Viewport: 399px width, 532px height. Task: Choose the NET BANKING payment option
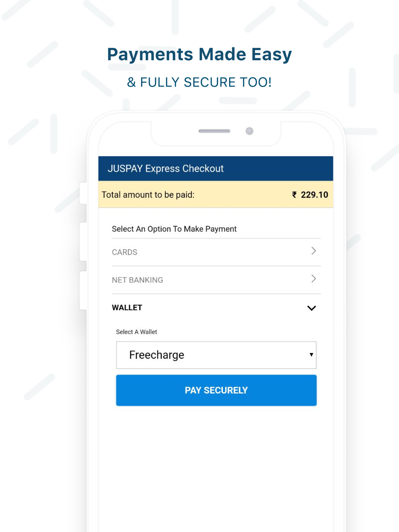(216, 280)
